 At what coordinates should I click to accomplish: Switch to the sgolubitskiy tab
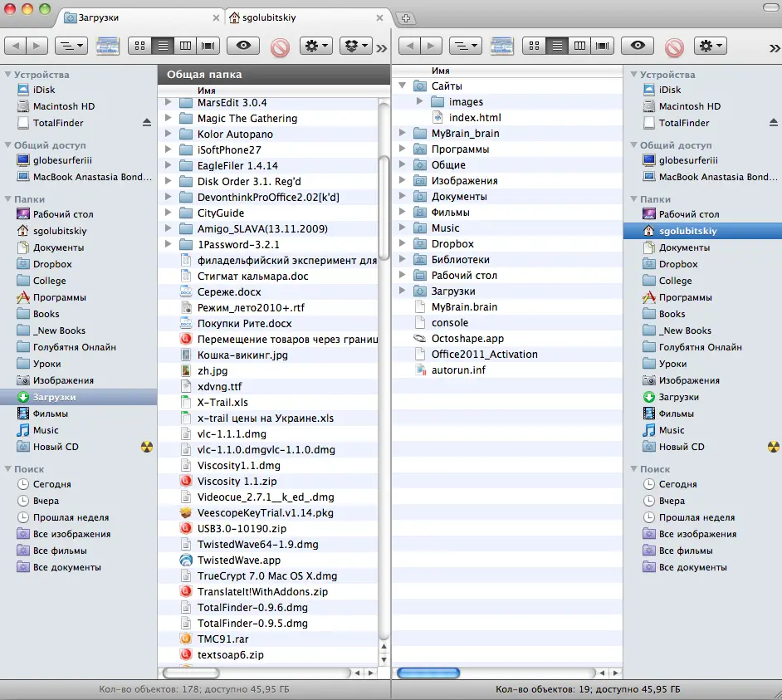point(306,18)
